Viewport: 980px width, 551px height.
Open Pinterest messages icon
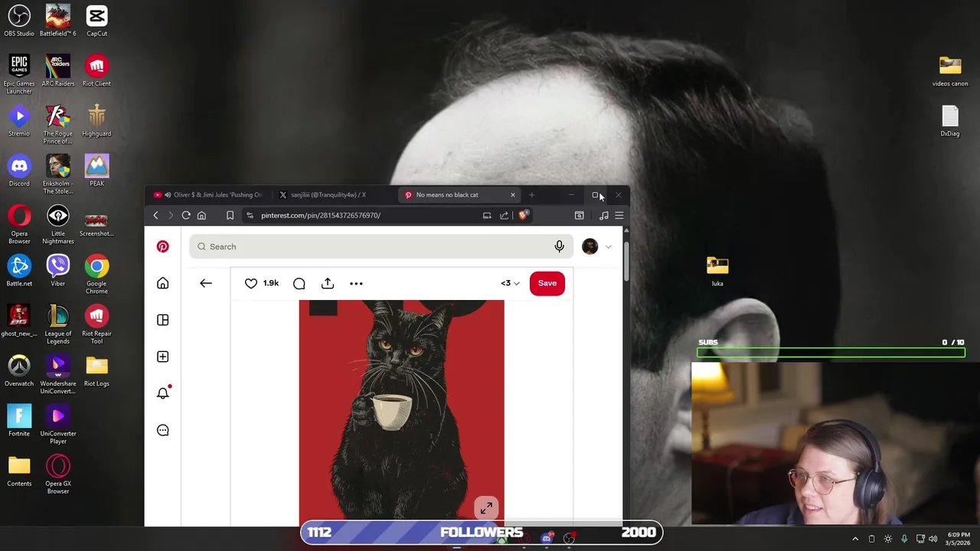click(162, 430)
